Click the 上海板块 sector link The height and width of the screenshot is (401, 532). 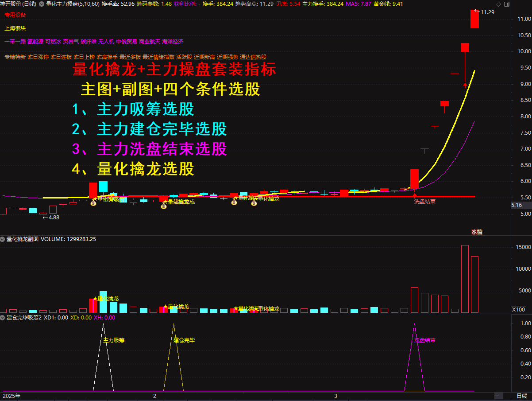point(15,28)
